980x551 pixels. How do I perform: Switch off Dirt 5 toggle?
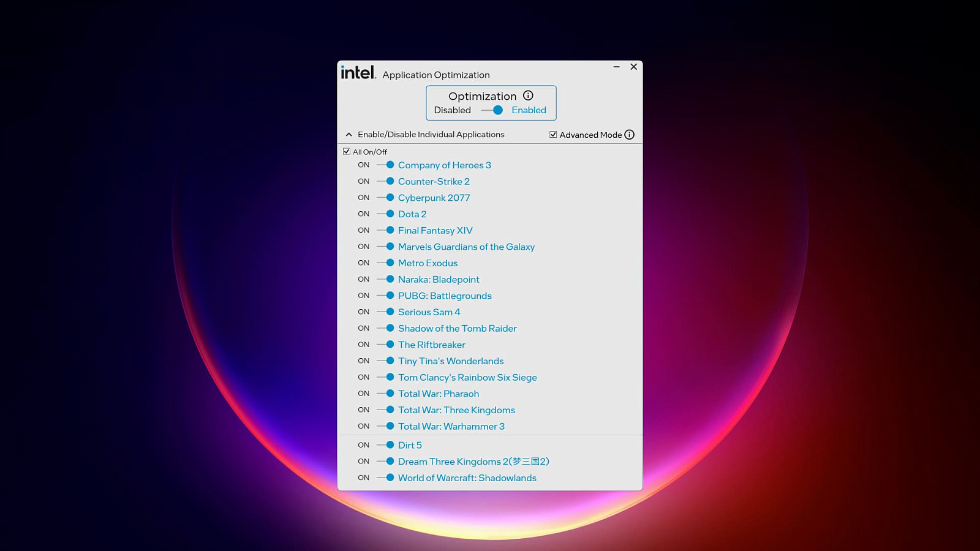click(385, 445)
